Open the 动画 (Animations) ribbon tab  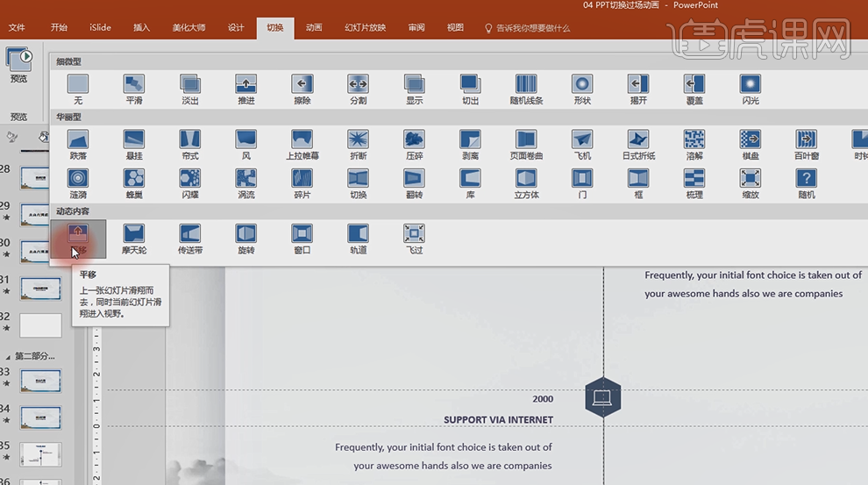click(314, 28)
